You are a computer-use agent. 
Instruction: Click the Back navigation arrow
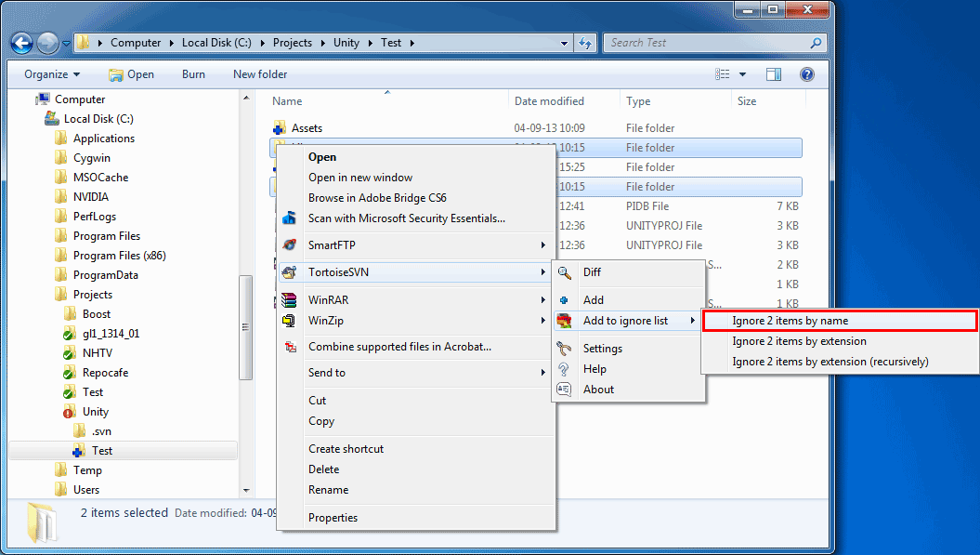click(22, 43)
